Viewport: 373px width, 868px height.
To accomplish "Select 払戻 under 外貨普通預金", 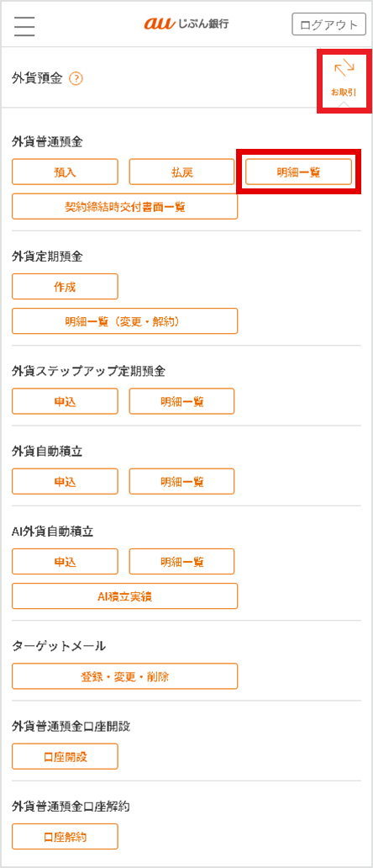I will click(181, 172).
